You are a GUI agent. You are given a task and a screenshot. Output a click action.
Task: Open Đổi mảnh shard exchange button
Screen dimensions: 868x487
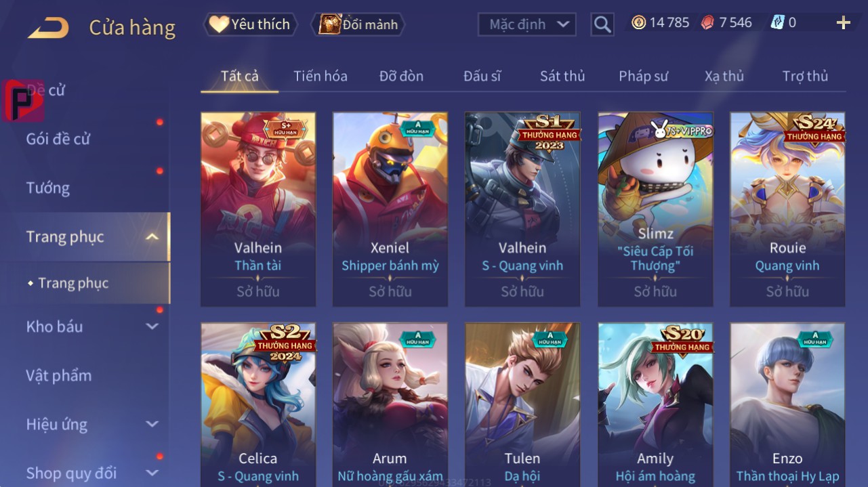coord(357,24)
